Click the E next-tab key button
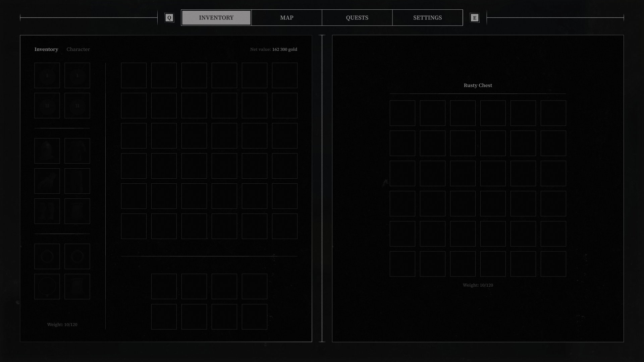This screenshot has height=362, width=644. point(475,18)
